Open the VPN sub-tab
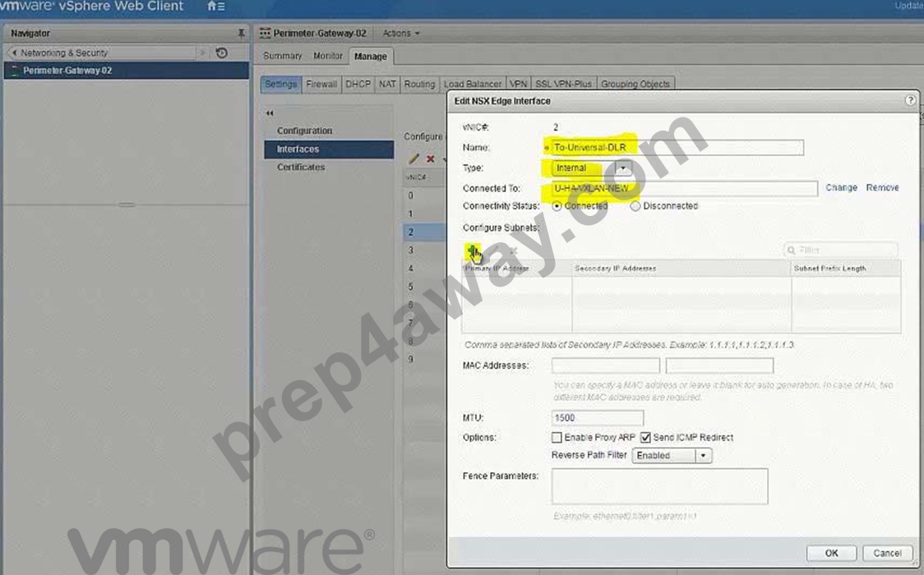This screenshot has height=575, width=924. click(518, 84)
